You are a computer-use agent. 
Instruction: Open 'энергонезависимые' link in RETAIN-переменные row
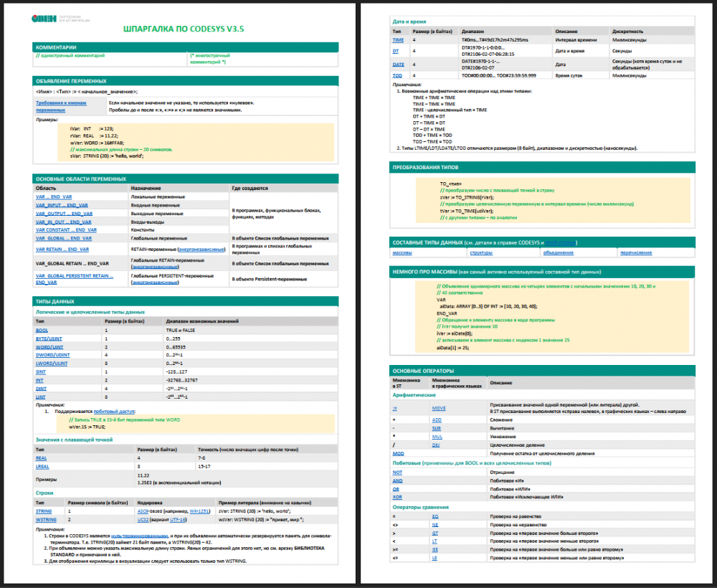[x=201, y=250]
